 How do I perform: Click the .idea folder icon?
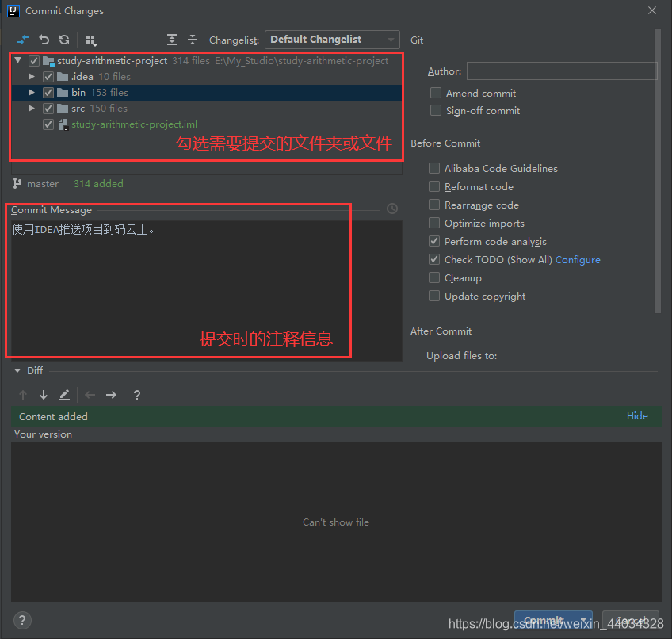(63, 77)
